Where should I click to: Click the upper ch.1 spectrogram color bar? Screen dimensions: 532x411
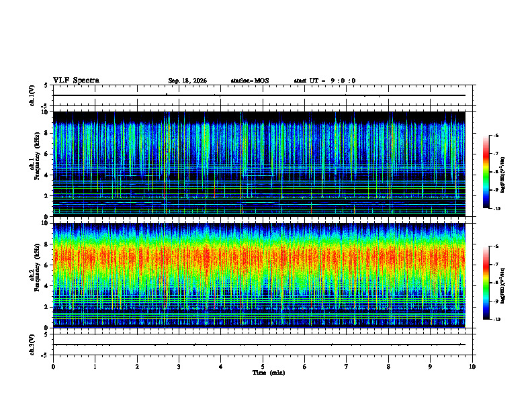486,172
